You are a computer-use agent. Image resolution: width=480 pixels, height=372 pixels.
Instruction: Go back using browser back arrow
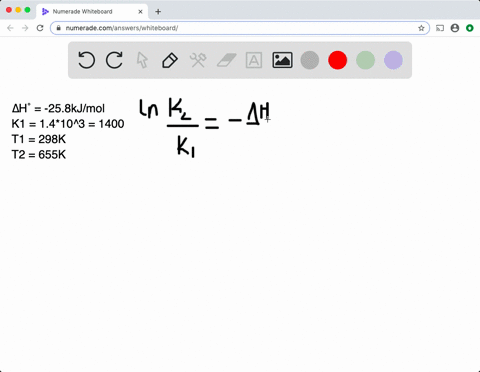pos(10,28)
